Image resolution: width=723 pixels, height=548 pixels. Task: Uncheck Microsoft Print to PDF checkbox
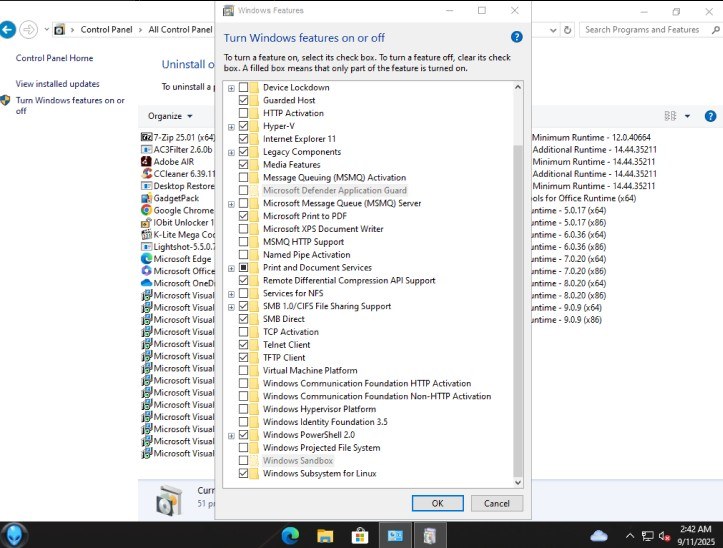point(243,216)
